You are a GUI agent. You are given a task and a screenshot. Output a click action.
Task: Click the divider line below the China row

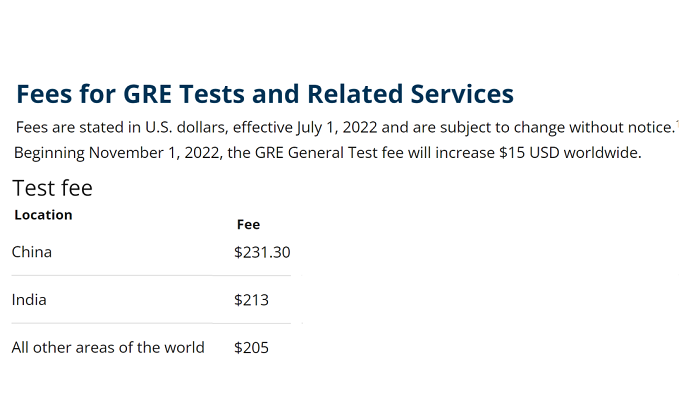tap(151, 276)
